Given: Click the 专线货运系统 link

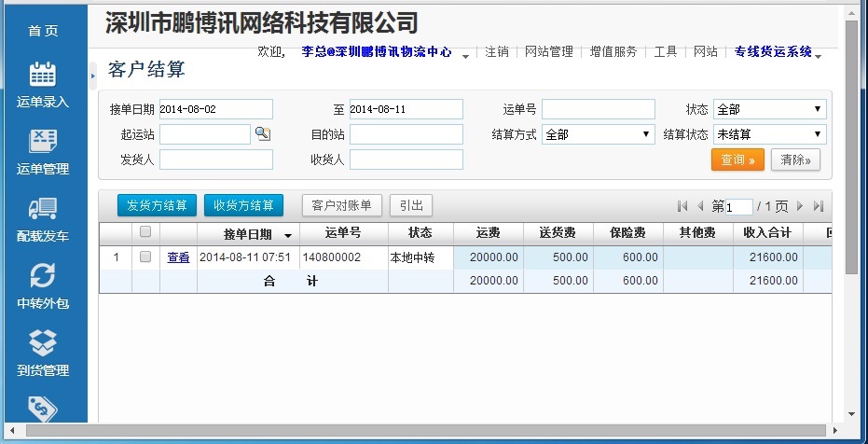Looking at the screenshot, I should pyautogui.click(x=773, y=52).
